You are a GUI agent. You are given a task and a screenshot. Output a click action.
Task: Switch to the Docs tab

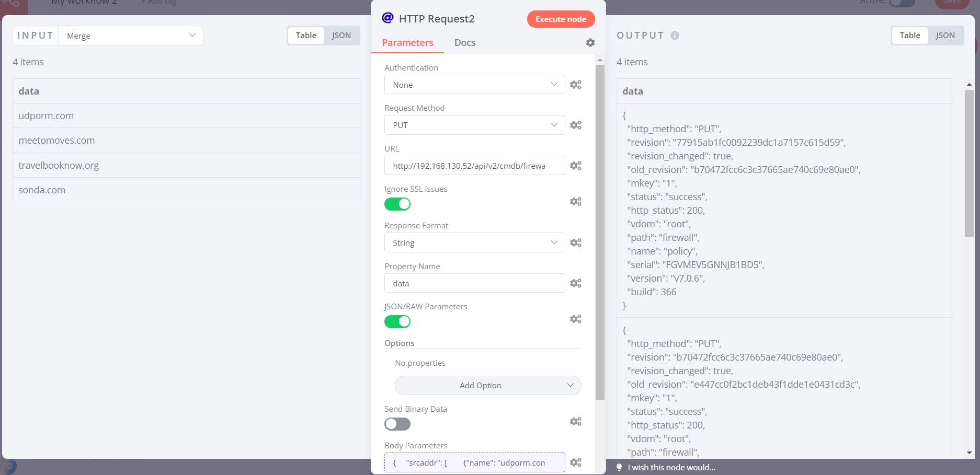click(465, 43)
